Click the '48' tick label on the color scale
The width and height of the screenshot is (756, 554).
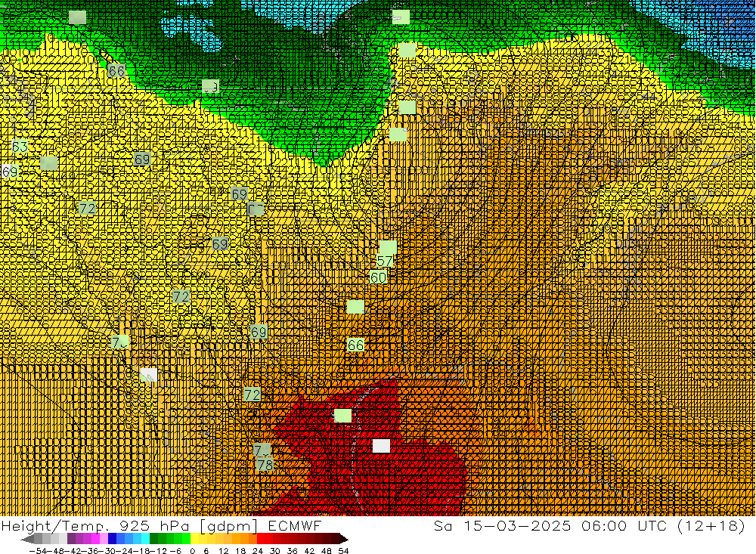(326, 551)
